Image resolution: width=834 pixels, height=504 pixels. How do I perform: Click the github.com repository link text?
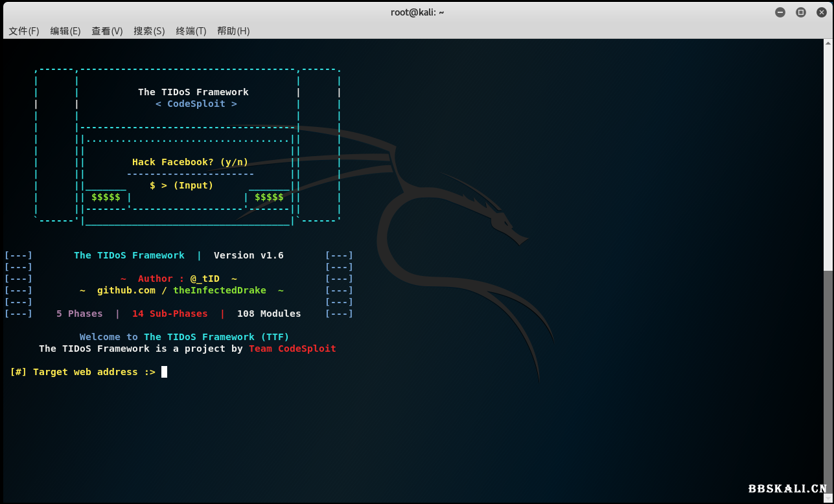[126, 290]
